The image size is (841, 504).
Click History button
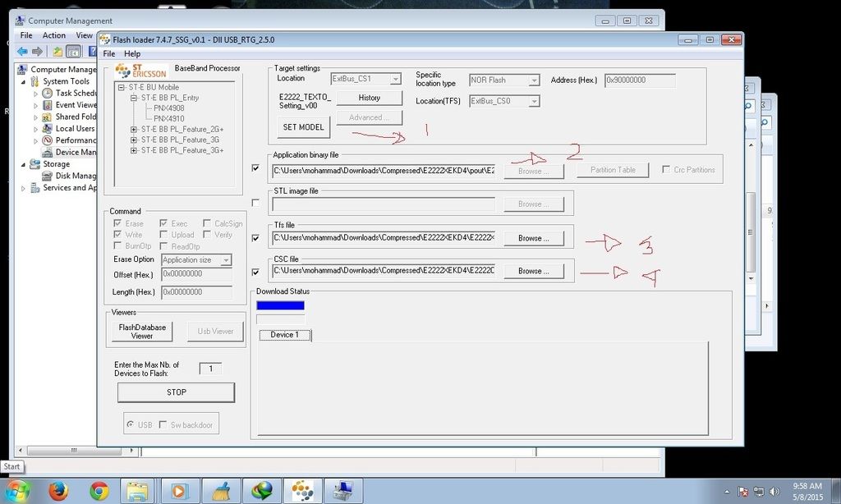coord(369,98)
